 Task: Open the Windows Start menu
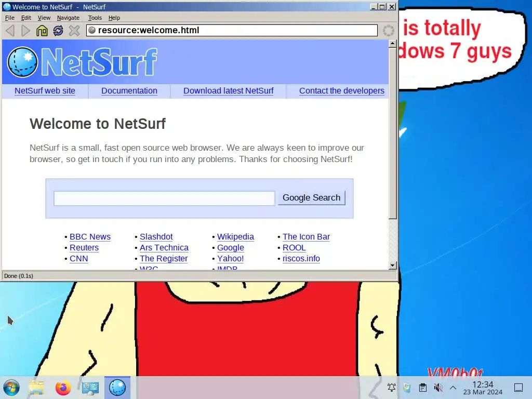click(x=11, y=388)
